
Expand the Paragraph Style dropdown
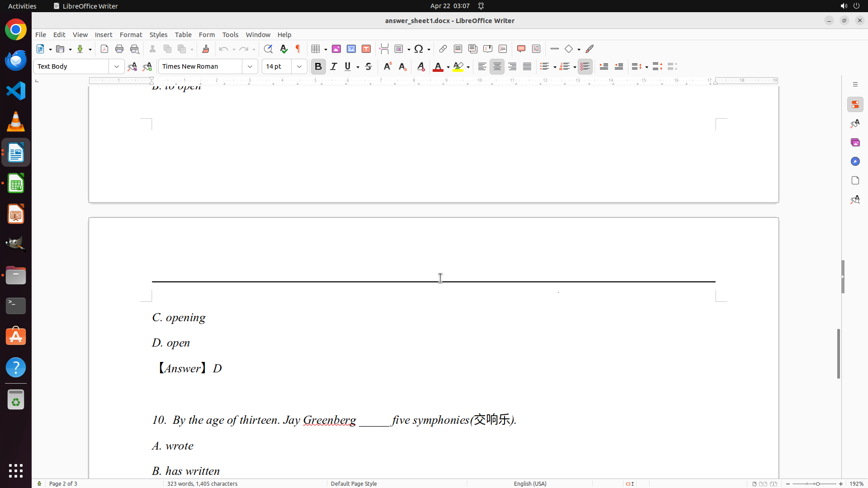tap(117, 66)
